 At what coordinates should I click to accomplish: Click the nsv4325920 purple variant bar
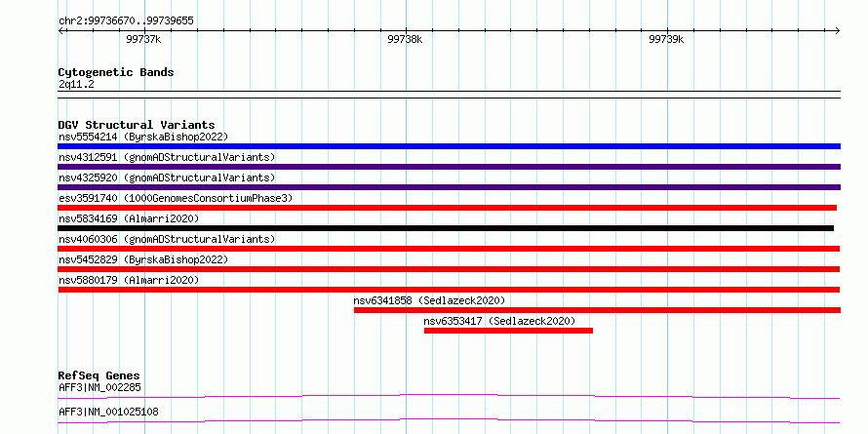449,187
